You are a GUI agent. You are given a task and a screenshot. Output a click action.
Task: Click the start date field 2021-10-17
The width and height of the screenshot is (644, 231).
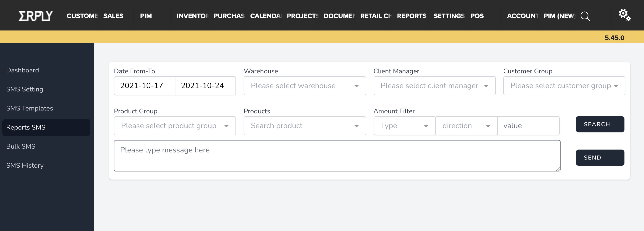click(x=144, y=86)
